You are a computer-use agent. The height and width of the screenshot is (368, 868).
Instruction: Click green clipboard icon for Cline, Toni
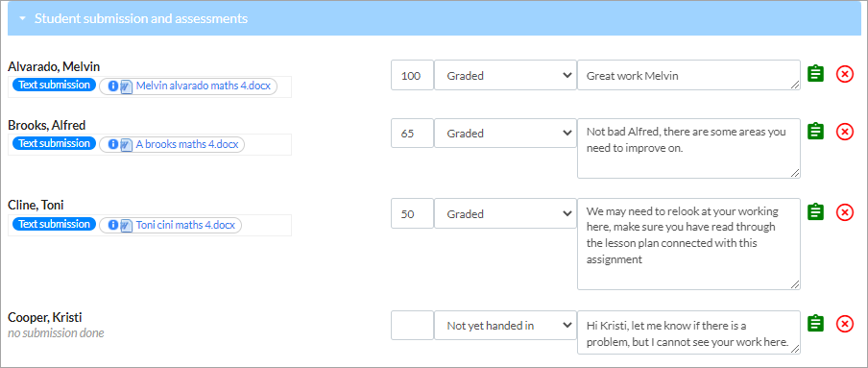(x=815, y=212)
